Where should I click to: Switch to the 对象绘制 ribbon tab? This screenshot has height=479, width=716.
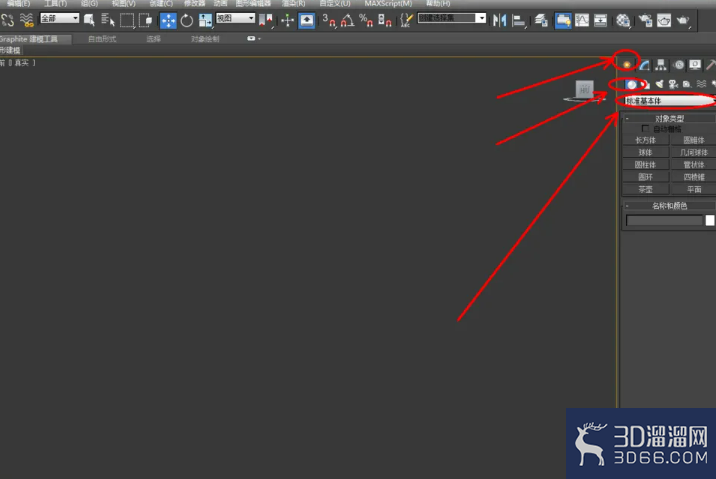pyautogui.click(x=205, y=39)
